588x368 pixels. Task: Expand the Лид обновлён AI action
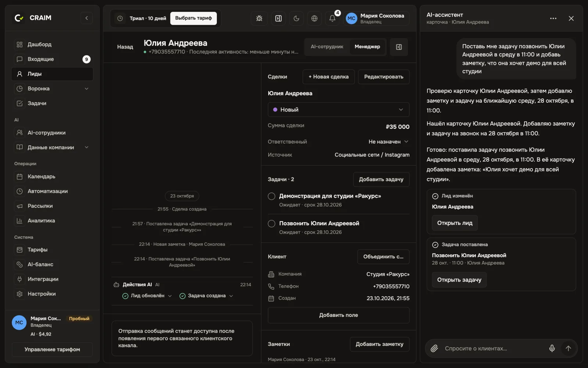[147, 296]
